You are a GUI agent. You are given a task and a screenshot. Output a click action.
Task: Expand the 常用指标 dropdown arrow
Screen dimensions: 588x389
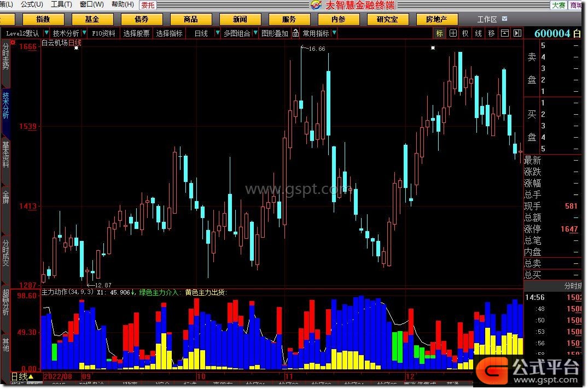tap(334, 33)
